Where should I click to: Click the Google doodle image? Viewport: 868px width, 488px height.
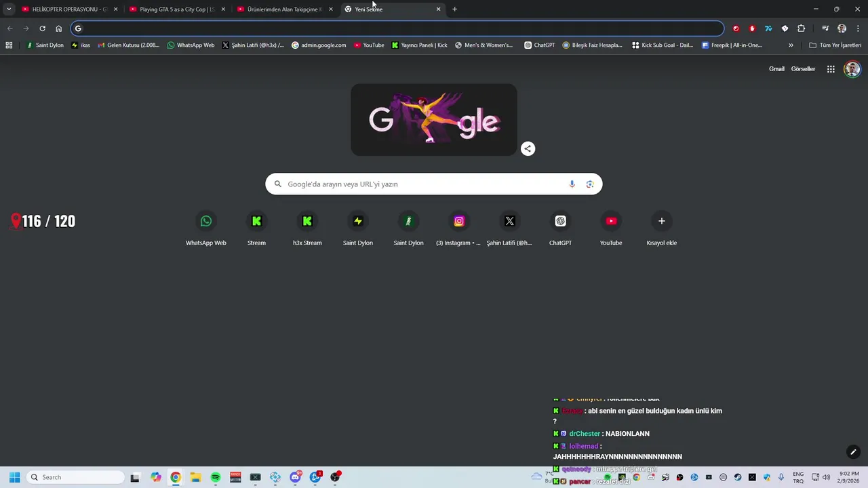[x=434, y=120]
